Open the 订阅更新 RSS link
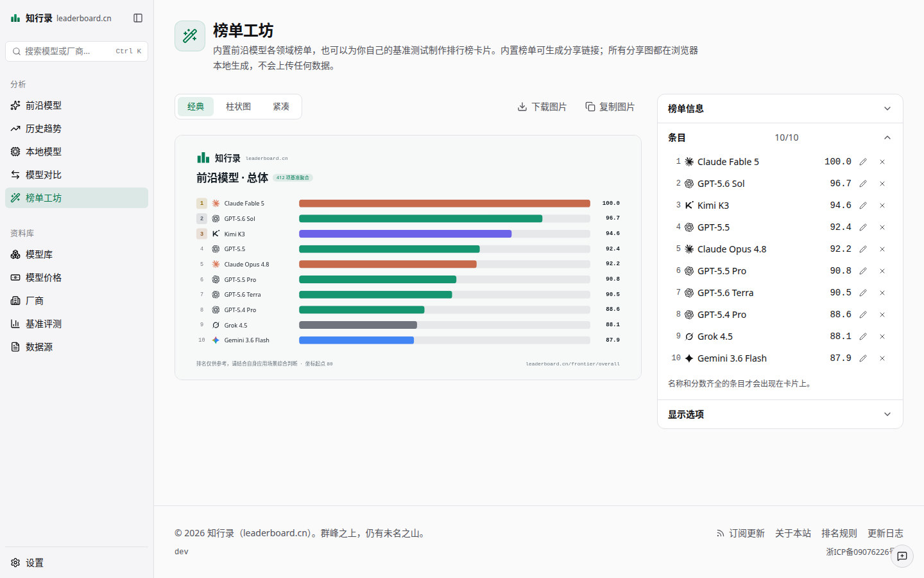Image resolution: width=924 pixels, height=578 pixels. (x=740, y=533)
